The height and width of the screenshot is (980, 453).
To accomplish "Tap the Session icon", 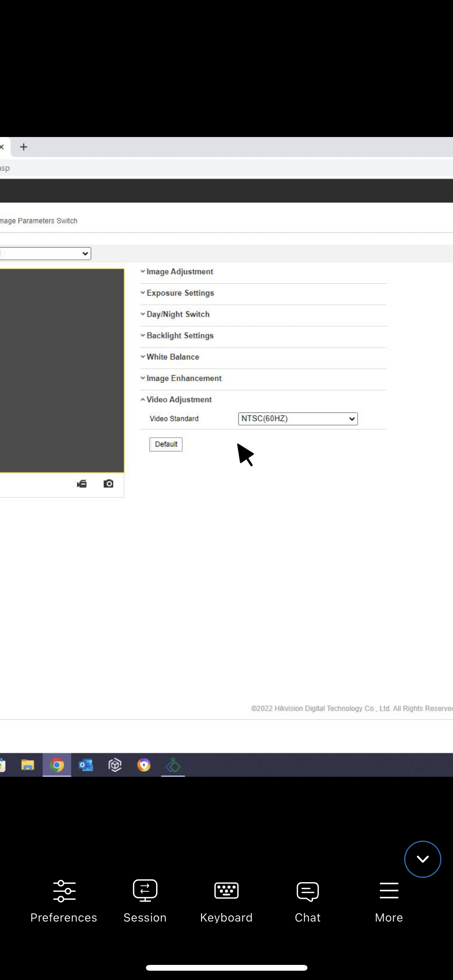I will 145,900.
